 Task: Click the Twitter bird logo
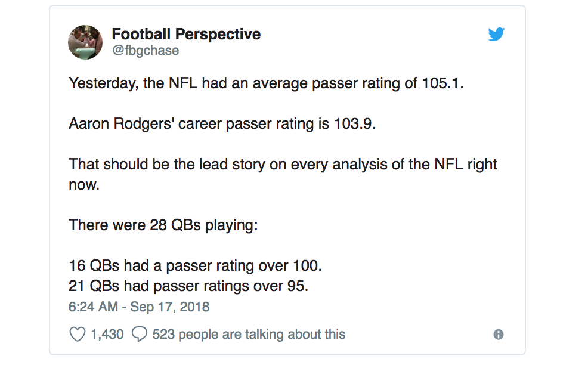496,35
